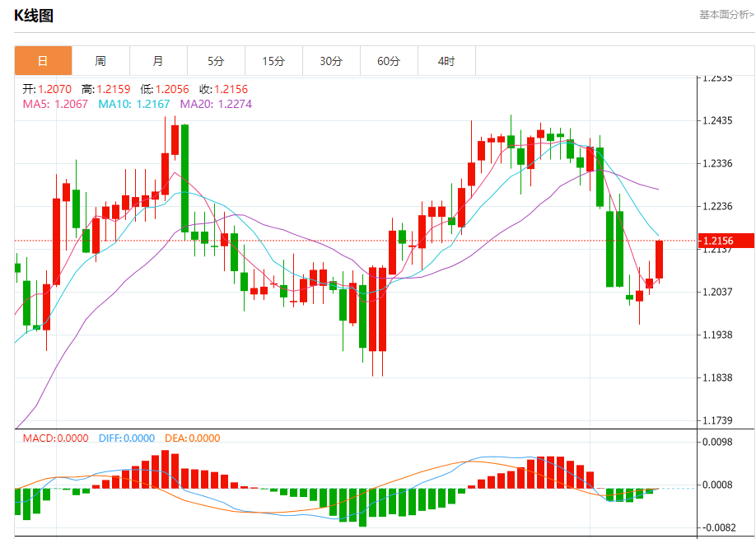
Task: Click the 0.0098 MACD axis label
Action: tap(717, 442)
